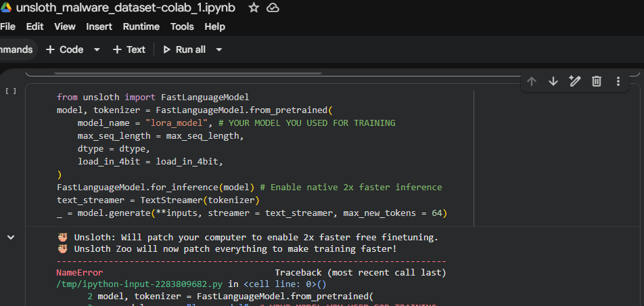644x306 pixels.
Task: Open the Runtime menu
Action: (141, 26)
